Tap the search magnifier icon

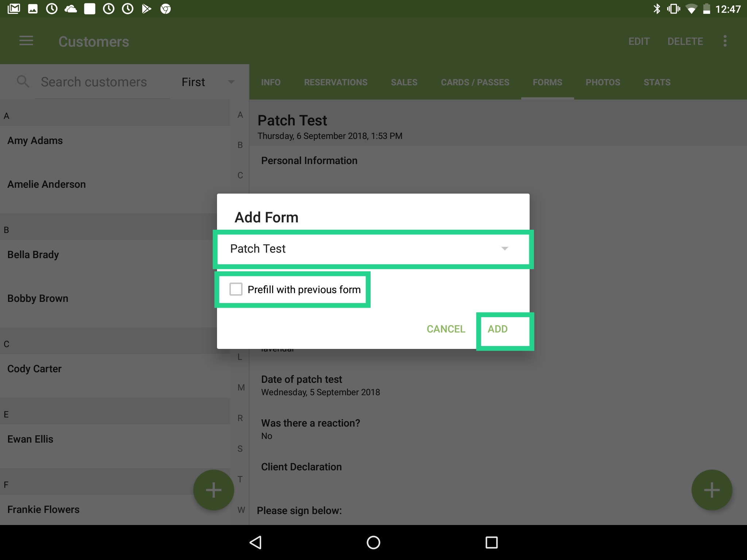point(23,81)
